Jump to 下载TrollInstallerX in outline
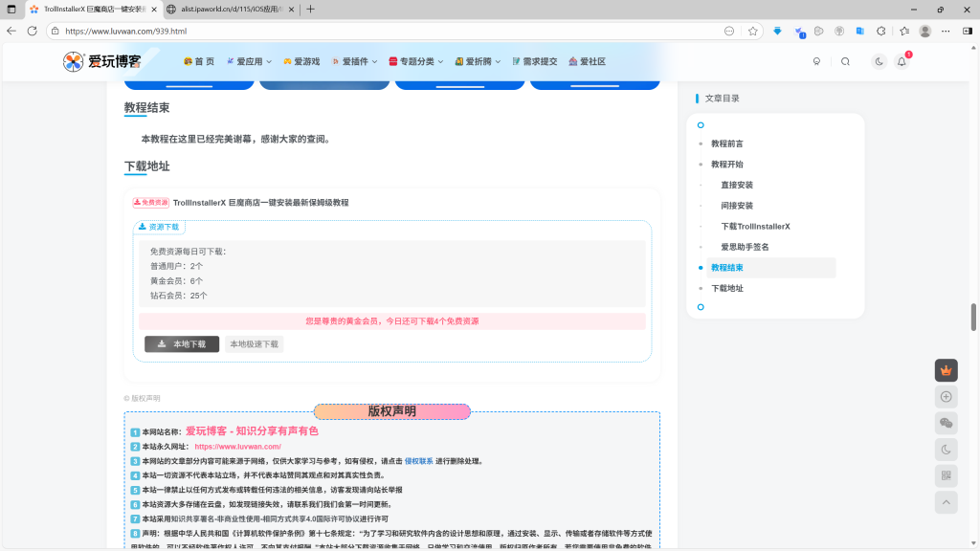The width and height of the screenshot is (980, 551). pos(755,226)
